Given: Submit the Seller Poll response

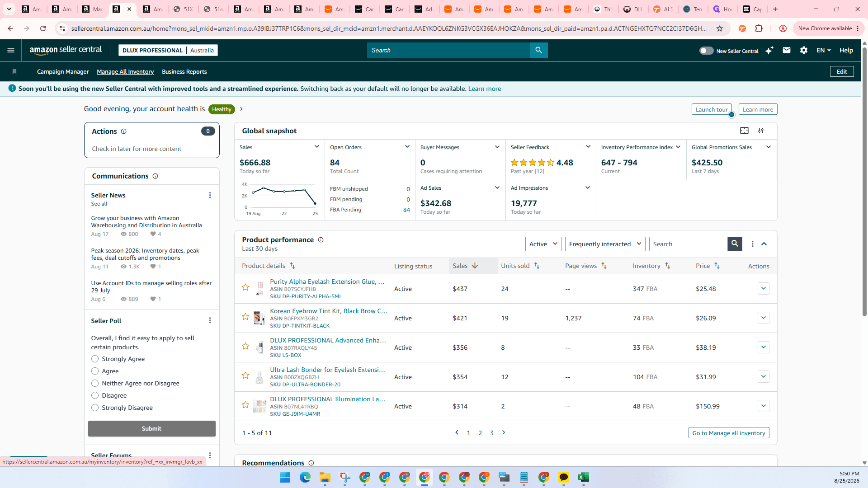Looking at the screenshot, I should coord(152,428).
